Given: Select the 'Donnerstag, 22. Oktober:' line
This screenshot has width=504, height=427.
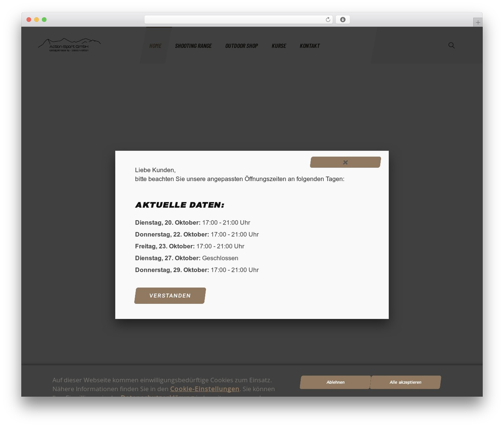Looking at the screenshot, I should [x=197, y=234].
